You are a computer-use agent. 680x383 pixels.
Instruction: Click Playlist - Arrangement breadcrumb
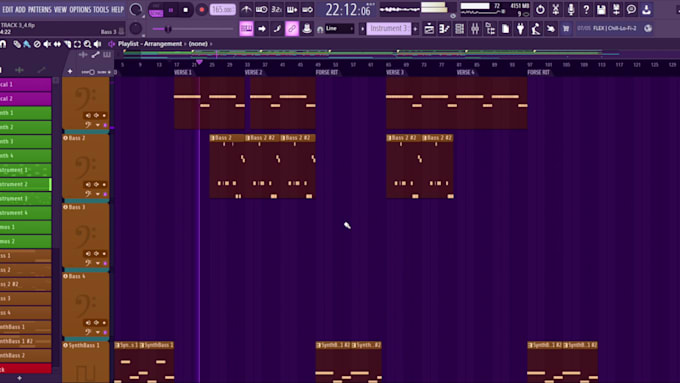150,44
